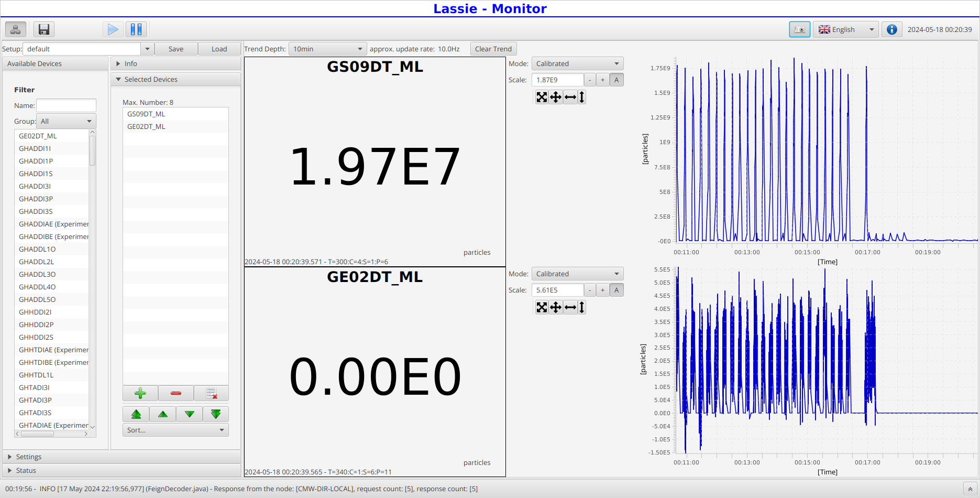
Task: Expand the status log with the bottom-right arrow
Action: (970, 489)
